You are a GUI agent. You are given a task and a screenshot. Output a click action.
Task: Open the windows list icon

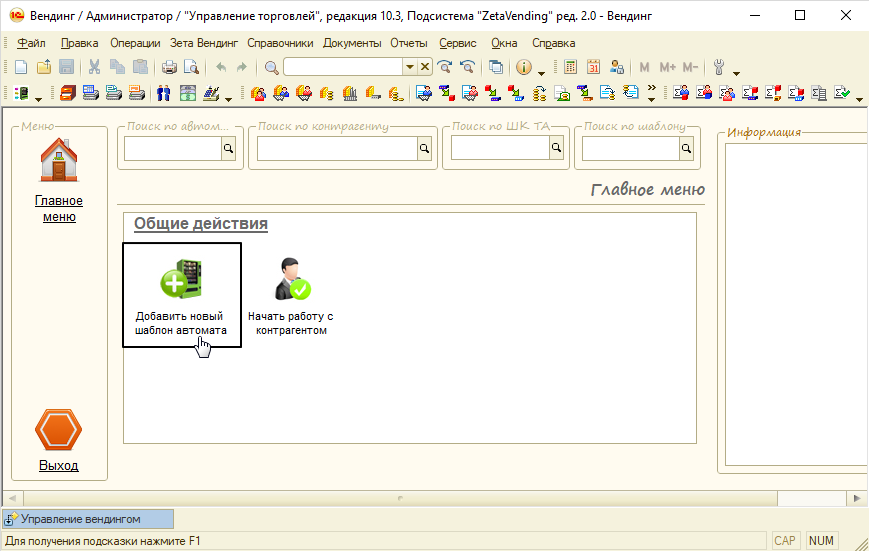point(496,67)
